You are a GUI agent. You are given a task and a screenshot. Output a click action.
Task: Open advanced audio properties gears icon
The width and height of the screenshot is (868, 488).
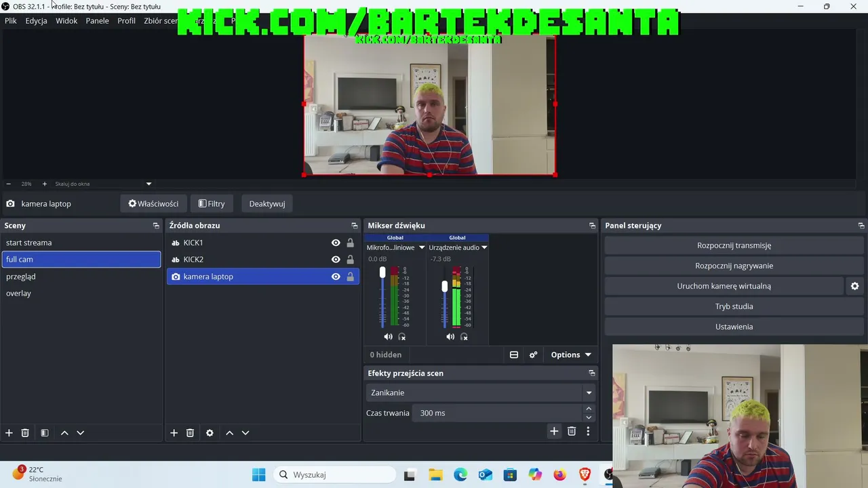point(533,354)
